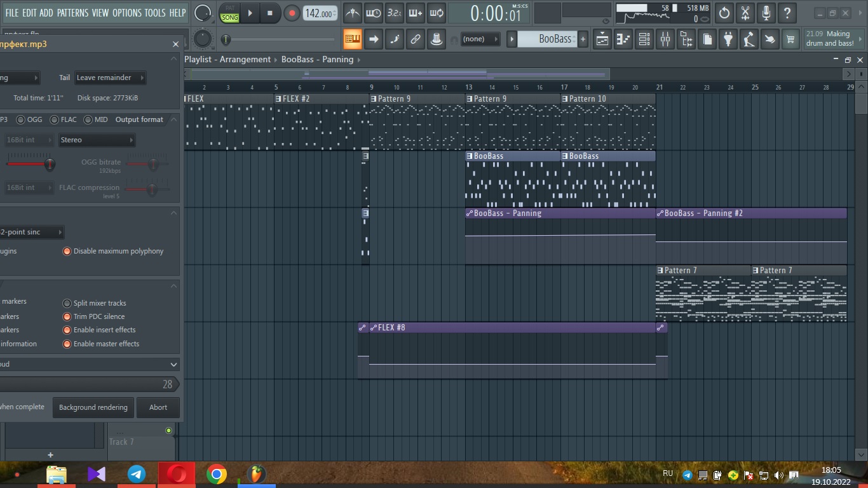Collapse the Split mixer tracks section
The width and height of the screenshot is (868, 488).
pos(173,287)
